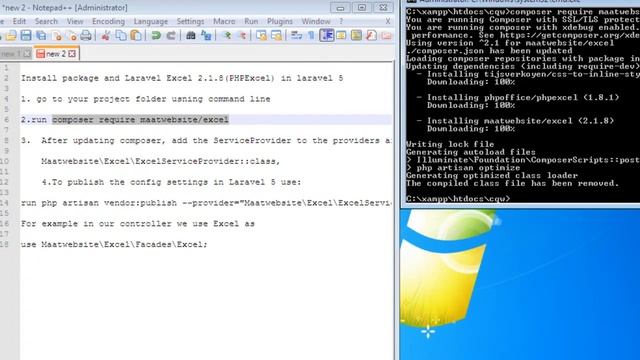Viewport: 640px width, 360px height.
Task: Open the Search menu
Action: [x=46, y=21]
